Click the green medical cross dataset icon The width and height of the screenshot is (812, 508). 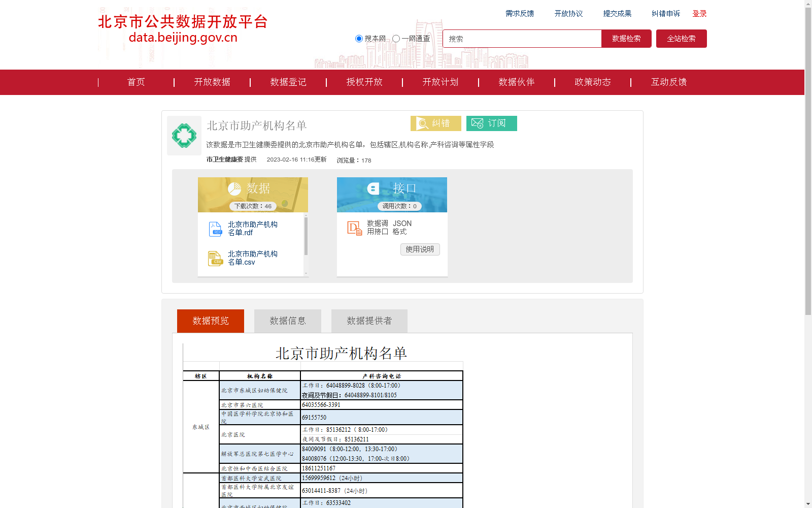tap(184, 136)
